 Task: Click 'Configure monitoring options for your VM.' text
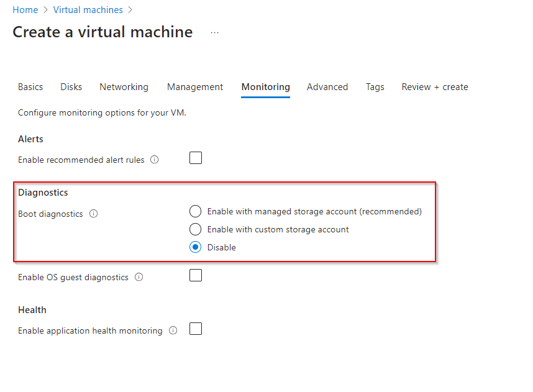click(102, 112)
